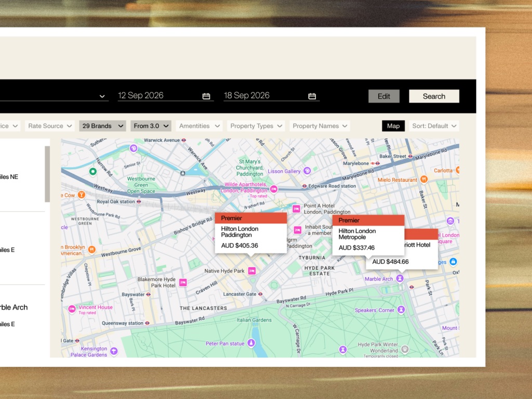Click the Marble Arch landmark icon
The width and height of the screenshot is (532, 399).
pos(400,278)
